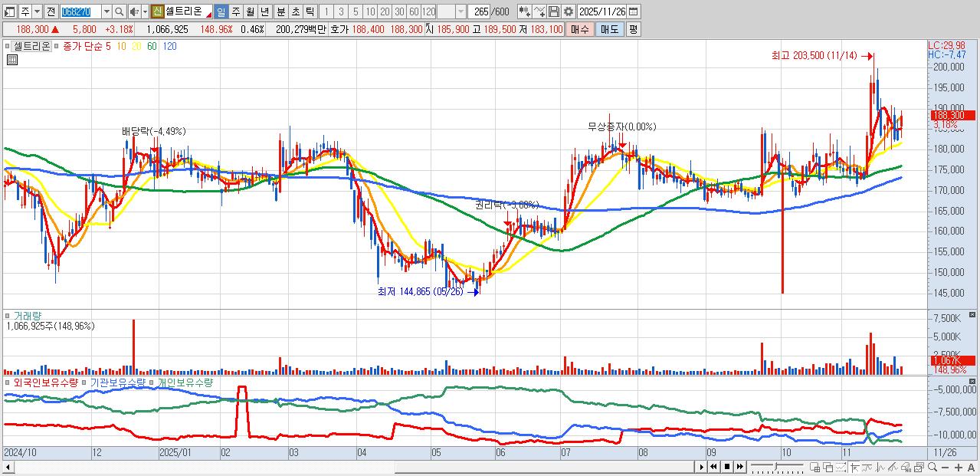Viewport: 980px width, 476px height.
Task: Click the crosshair cursor tool icon in bottom bar
Action: click(x=855, y=467)
